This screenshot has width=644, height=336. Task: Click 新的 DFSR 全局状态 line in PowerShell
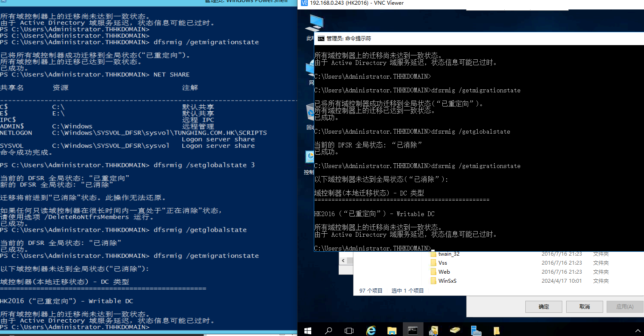57,185
